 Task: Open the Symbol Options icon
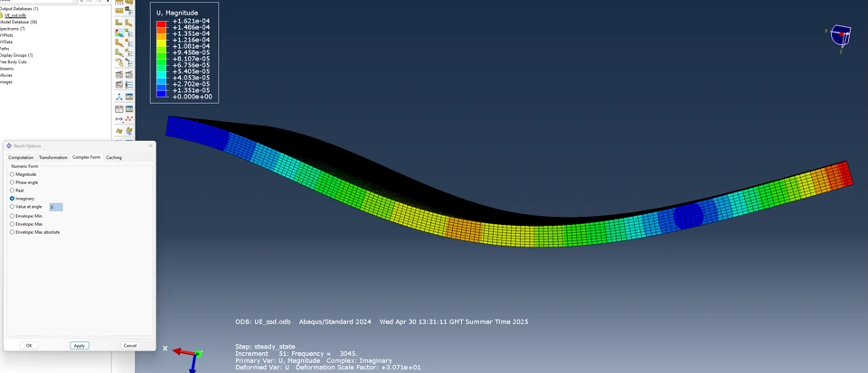[x=129, y=42]
